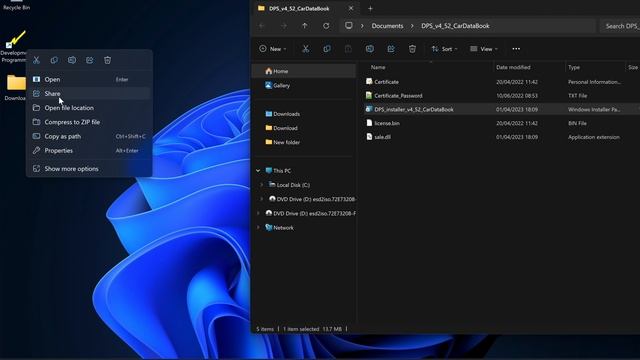Viewport: 640px width, 360px height.
Task: Select Network in navigation pane
Action: click(280, 228)
